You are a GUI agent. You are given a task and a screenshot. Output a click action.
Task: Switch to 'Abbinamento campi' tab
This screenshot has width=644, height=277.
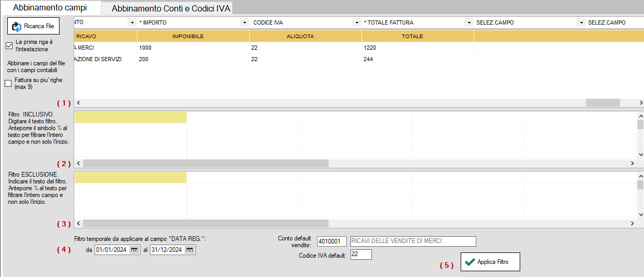(50, 8)
